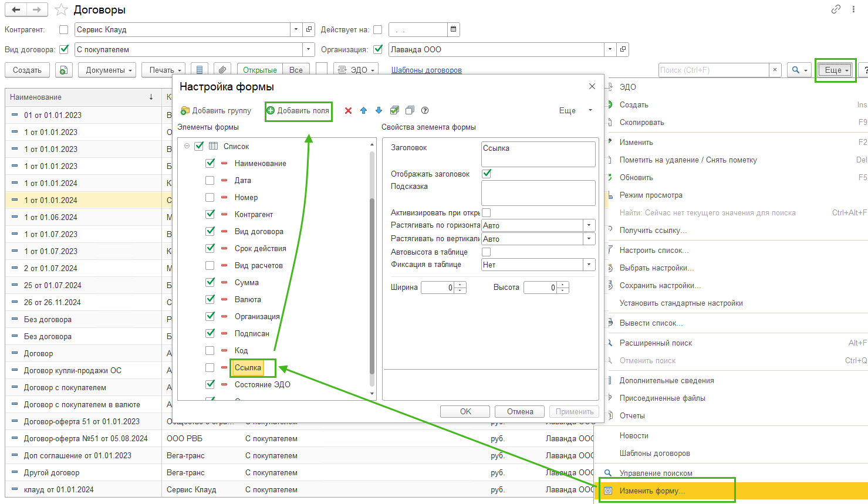Click the minus icon beside Наименование element
Image resolution: width=868 pixels, height=504 pixels.
pos(224,163)
